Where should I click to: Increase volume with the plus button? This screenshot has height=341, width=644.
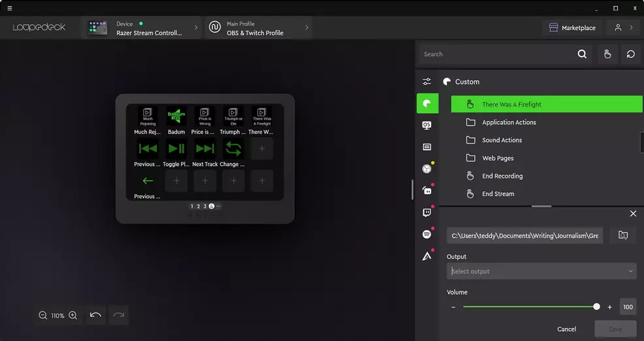[x=609, y=307]
